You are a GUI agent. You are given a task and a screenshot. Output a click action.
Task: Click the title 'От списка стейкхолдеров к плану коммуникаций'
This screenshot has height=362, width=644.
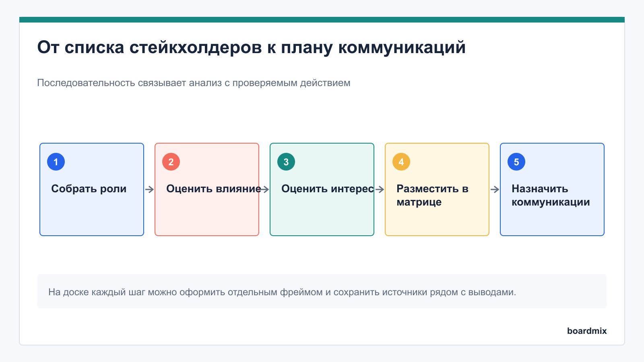[x=252, y=47]
